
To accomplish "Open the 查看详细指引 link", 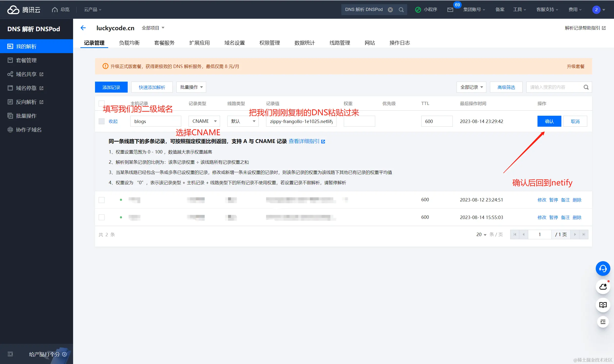I will click(307, 141).
